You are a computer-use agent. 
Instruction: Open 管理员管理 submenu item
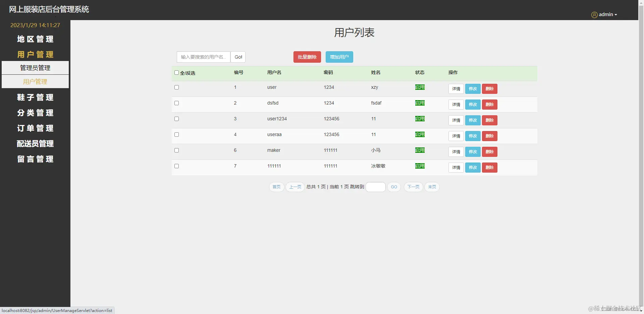click(35, 68)
